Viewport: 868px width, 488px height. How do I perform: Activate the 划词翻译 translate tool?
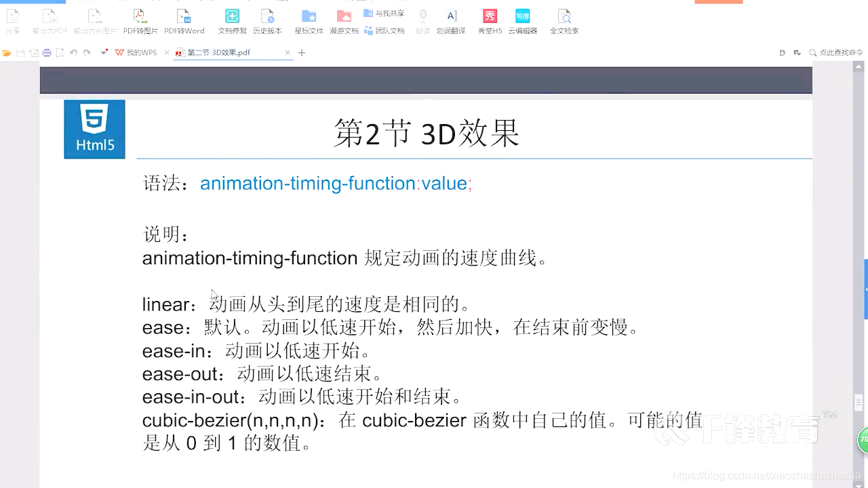pos(451,21)
